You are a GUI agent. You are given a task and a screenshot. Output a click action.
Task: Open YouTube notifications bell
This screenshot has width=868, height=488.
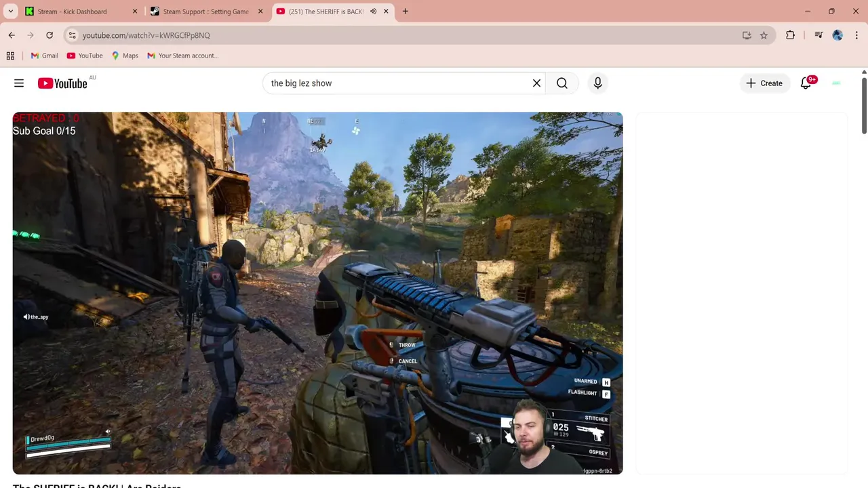tap(806, 83)
